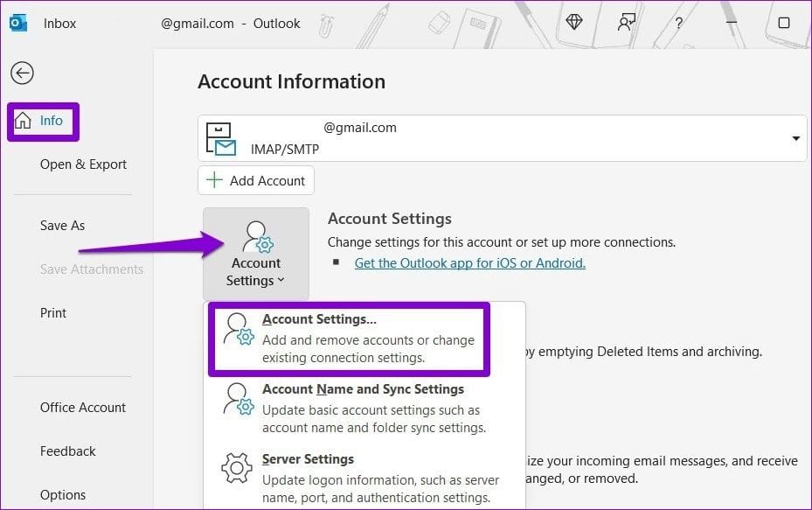
Task: Open the Open & Export section
Action: point(83,164)
